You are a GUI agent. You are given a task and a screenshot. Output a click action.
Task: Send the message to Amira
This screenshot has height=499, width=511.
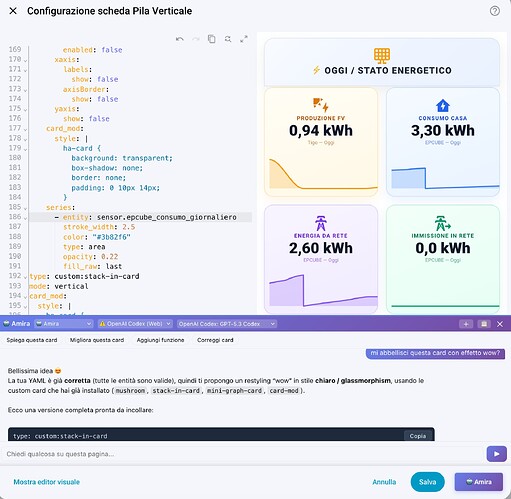[x=496, y=454]
